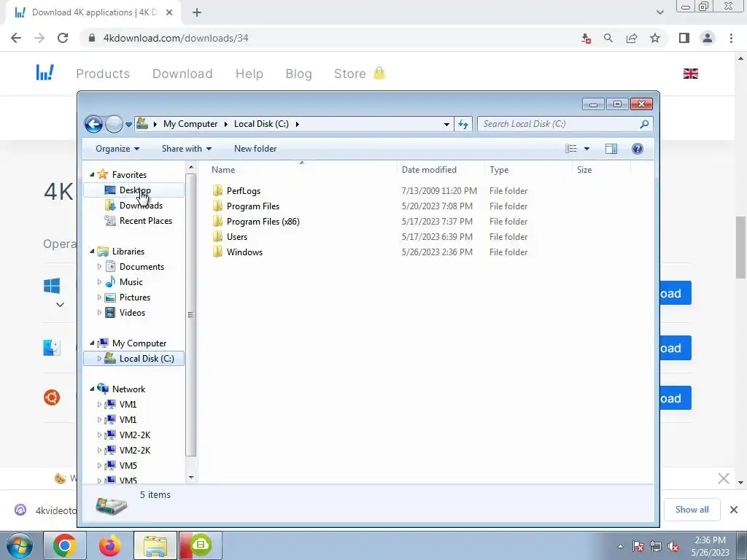This screenshot has width=747, height=560.
Task: Toggle the Chrome side panel icon
Action: (684, 38)
